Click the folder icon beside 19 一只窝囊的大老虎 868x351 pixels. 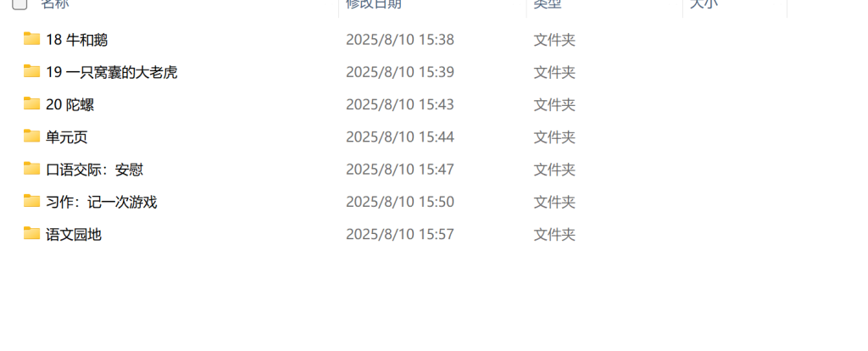click(x=31, y=71)
